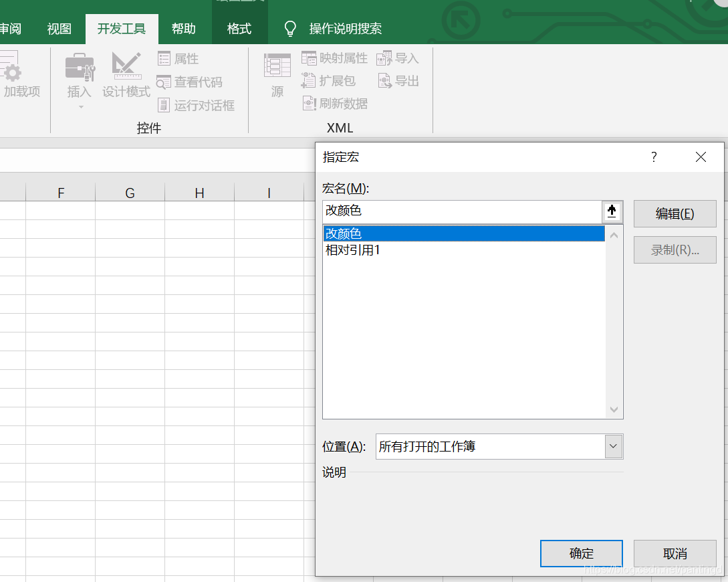Click the 导入 (Import) XML icon

[398, 58]
